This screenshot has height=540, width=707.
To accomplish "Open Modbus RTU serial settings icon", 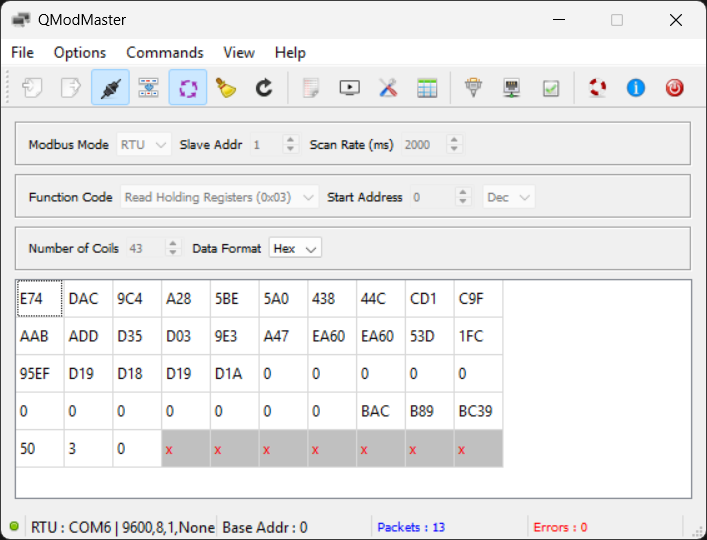I will (x=474, y=88).
